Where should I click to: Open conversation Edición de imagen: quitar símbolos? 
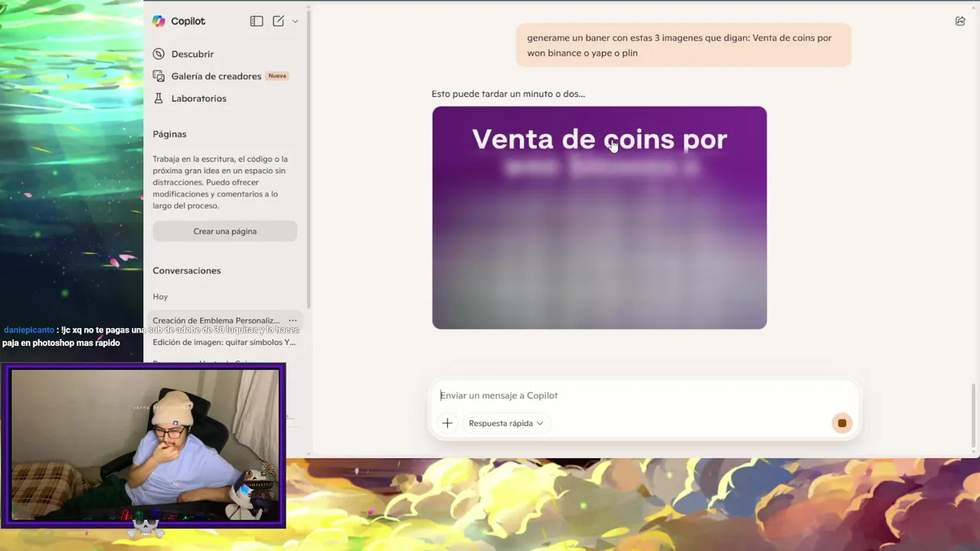click(224, 342)
